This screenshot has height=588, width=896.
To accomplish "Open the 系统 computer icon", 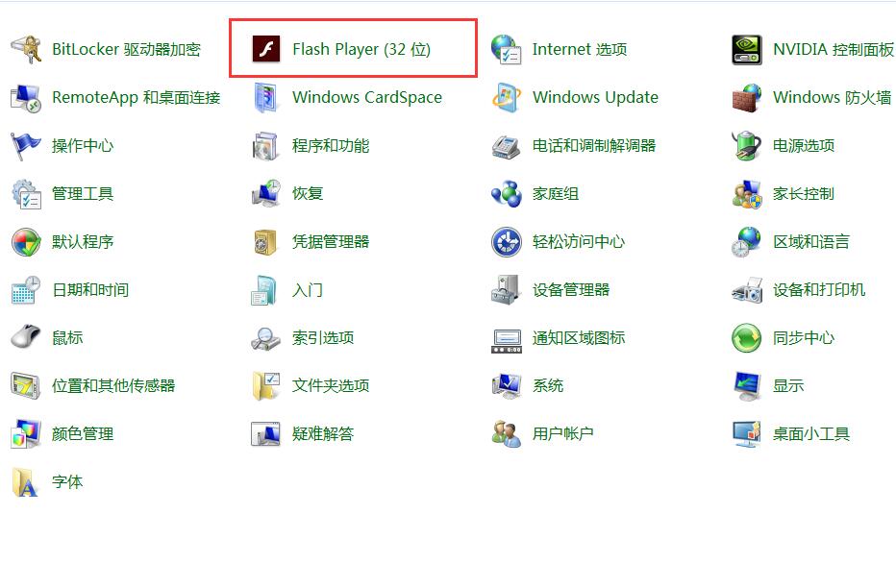I will pyautogui.click(x=507, y=386).
